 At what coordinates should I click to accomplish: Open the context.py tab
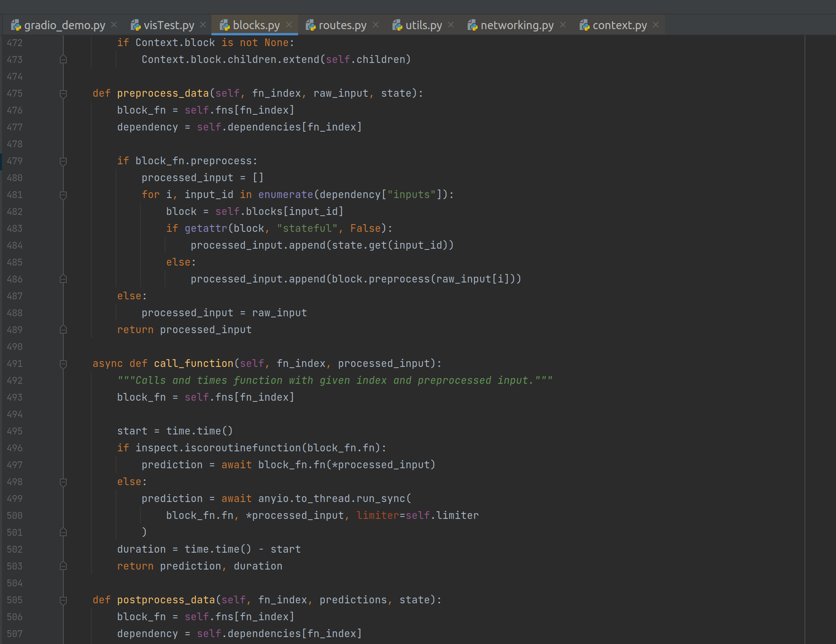(x=620, y=25)
